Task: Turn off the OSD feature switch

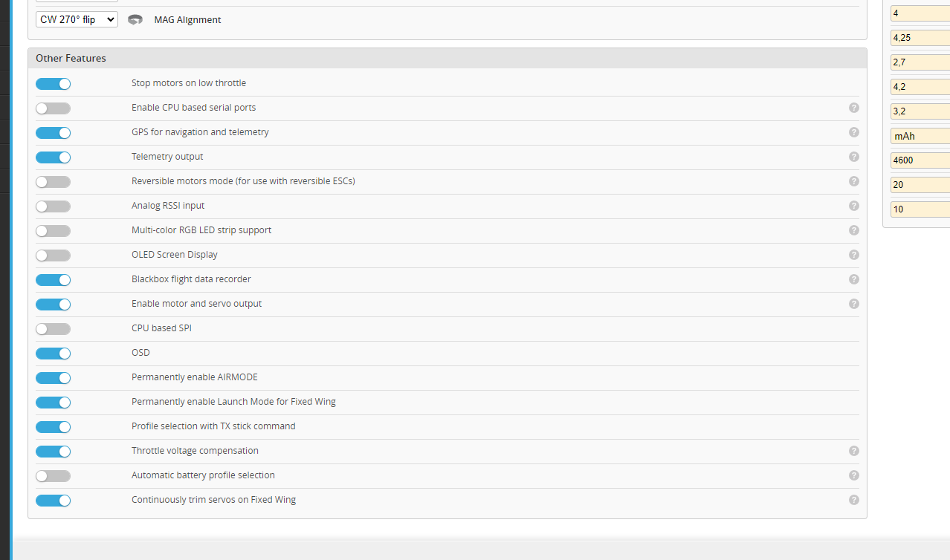Action: [x=53, y=354]
